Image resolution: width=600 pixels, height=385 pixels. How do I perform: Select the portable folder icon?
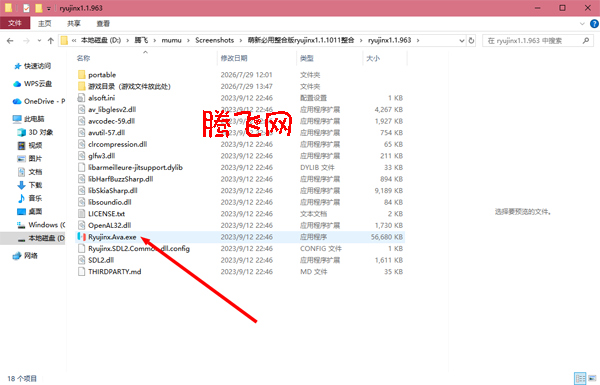(82, 75)
